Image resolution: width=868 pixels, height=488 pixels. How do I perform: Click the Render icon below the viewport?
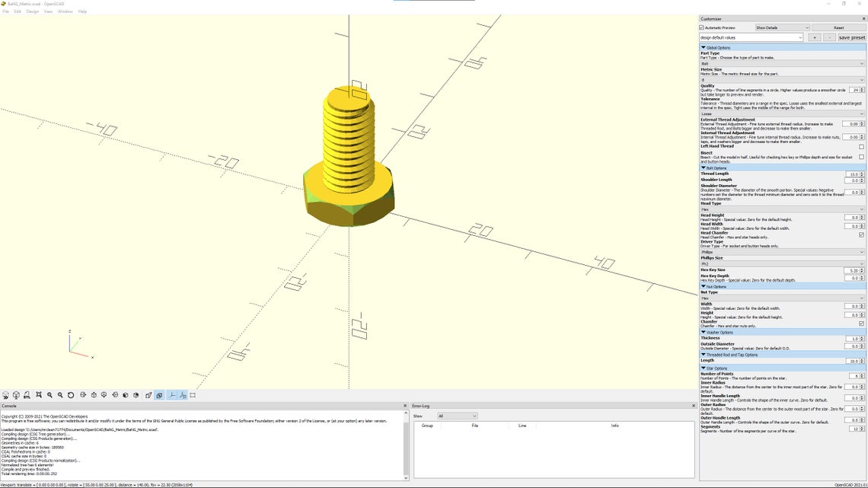tap(16, 396)
